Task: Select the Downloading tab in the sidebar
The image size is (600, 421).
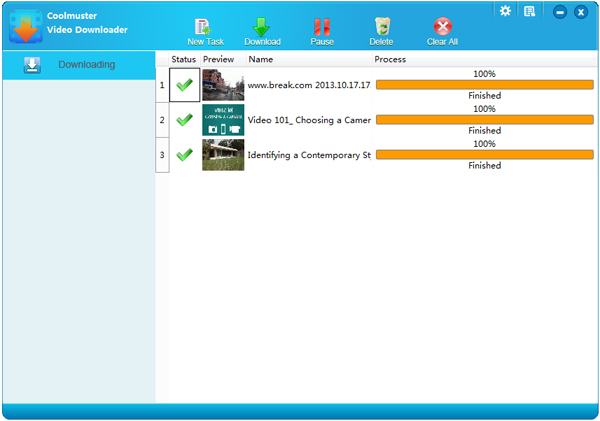Action: click(x=78, y=65)
